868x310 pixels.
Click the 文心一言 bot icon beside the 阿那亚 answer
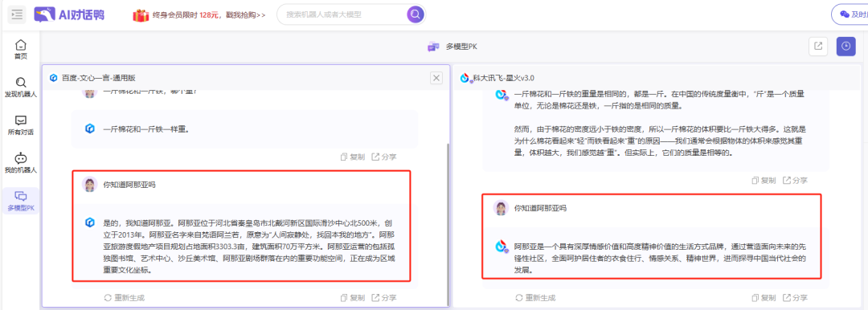point(90,222)
